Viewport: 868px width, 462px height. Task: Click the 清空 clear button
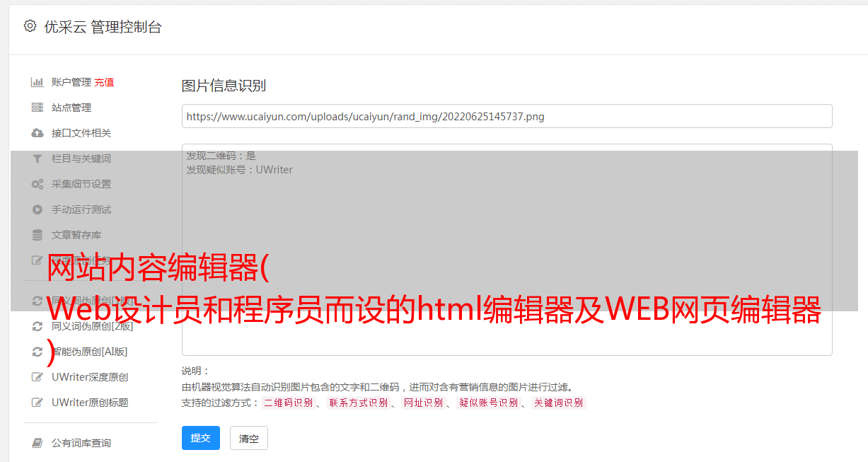click(x=249, y=438)
